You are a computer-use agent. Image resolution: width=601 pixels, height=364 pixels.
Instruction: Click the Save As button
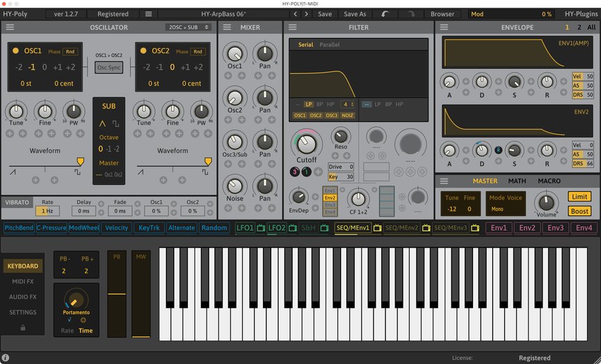click(355, 14)
